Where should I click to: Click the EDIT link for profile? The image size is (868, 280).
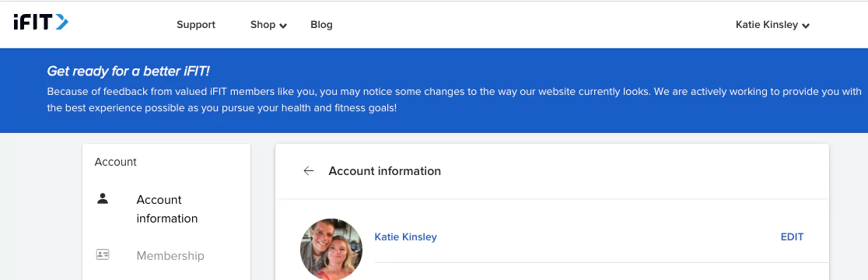click(792, 237)
